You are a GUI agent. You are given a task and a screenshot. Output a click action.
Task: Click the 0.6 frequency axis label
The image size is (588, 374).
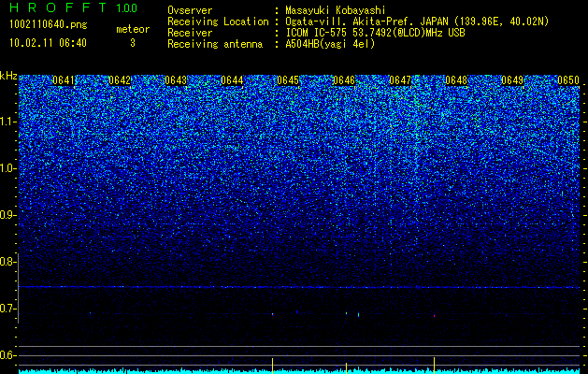tap(8, 355)
